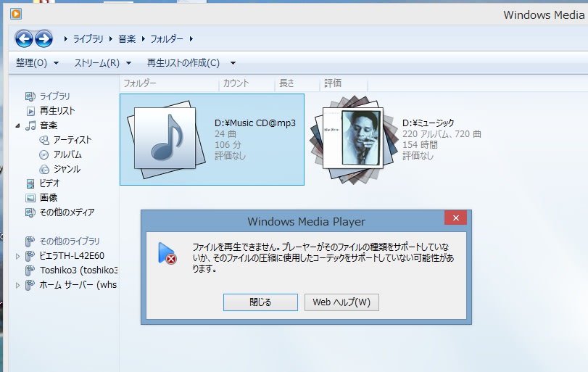
Task: Click the '154 時間' text
Action: point(420,145)
